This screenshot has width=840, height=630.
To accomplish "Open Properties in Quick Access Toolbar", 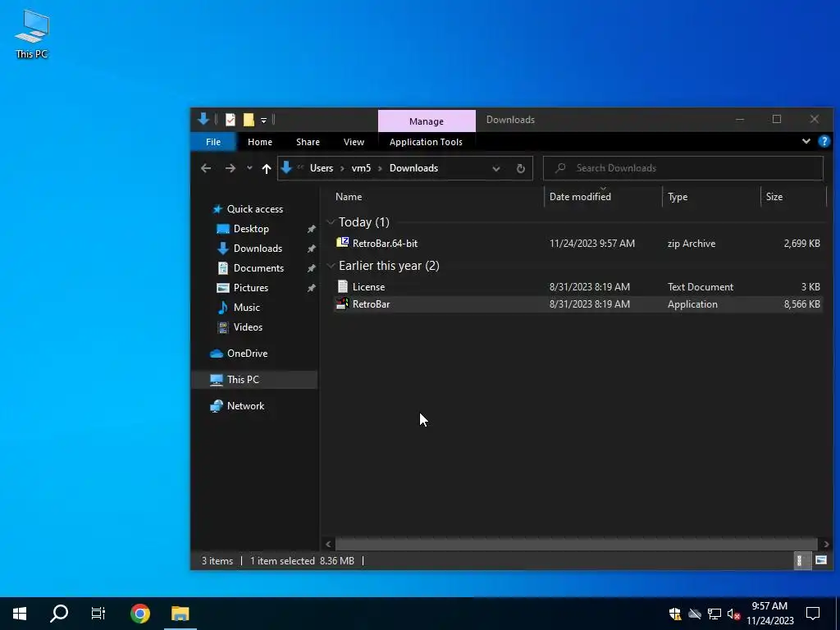I will (x=231, y=120).
